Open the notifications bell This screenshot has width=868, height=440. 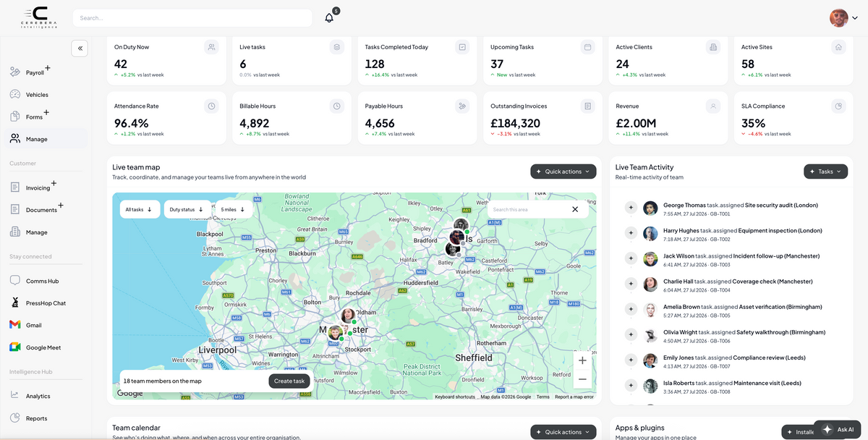(330, 17)
